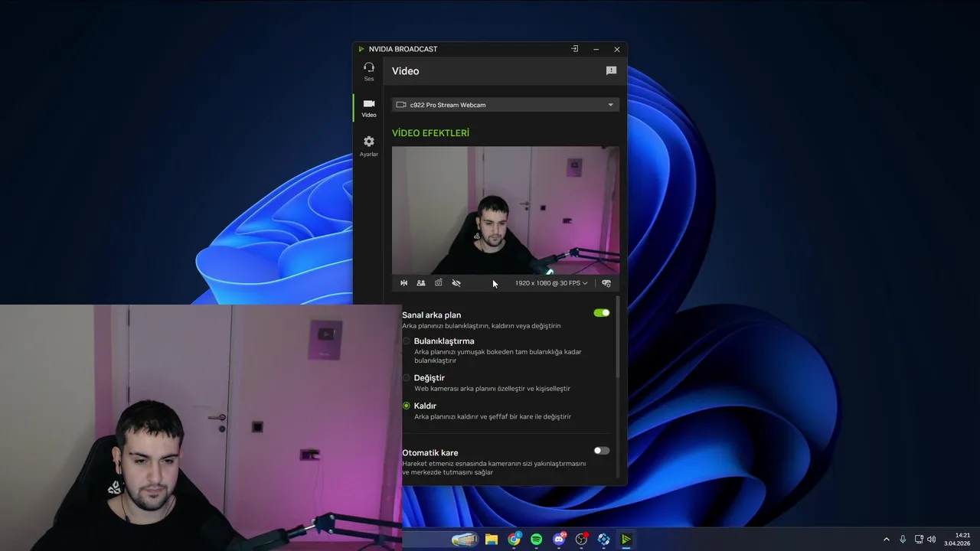Select the Bulanıklaştırma radio option
The image size is (980, 551).
(x=407, y=341)
